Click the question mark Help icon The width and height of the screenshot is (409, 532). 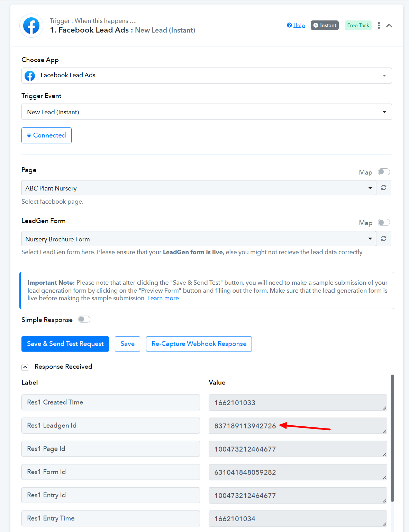(x=289, y=25)
